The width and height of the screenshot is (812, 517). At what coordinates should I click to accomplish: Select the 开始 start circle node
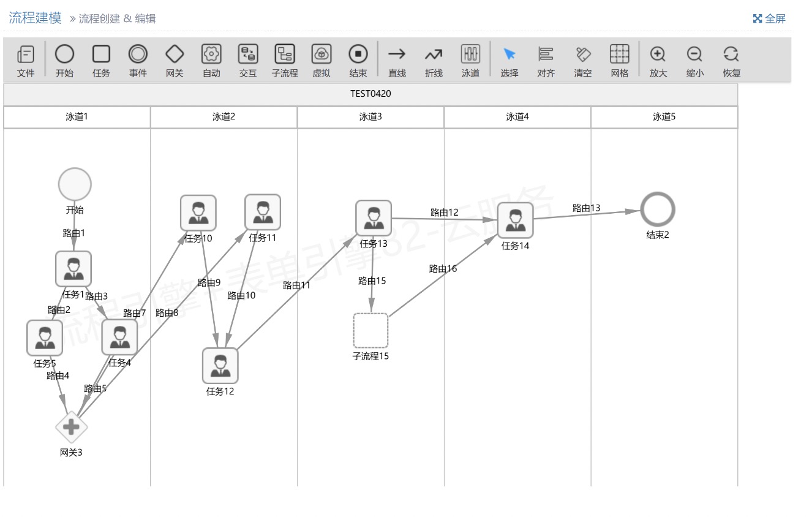coord(75,184)
